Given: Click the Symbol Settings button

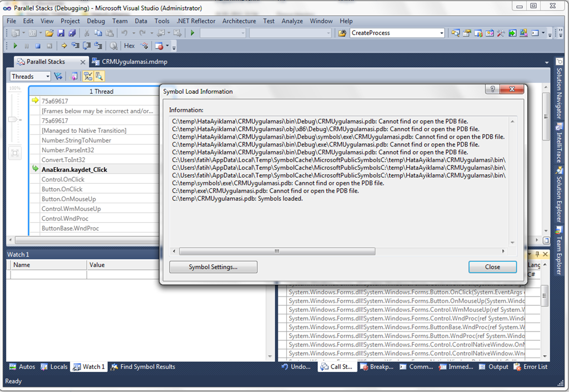Looking at the screenshot, I should (213, 267).
